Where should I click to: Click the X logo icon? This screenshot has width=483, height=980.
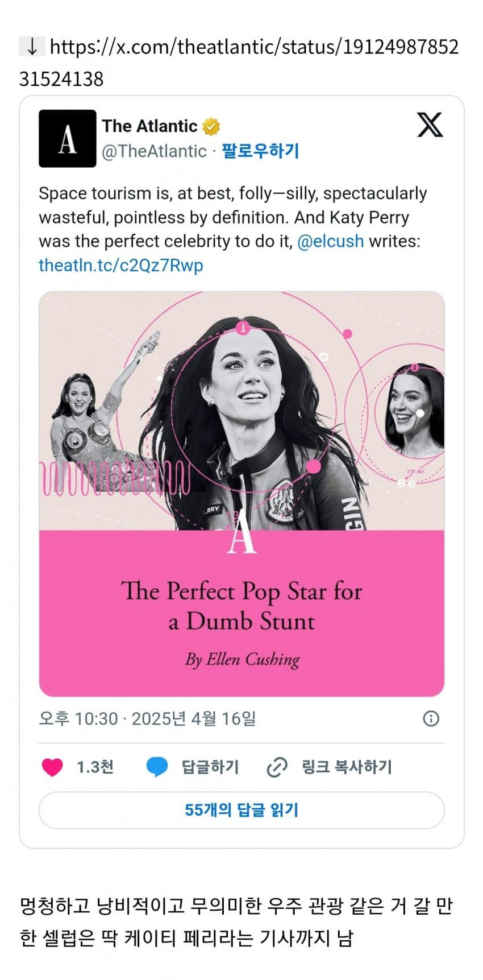coord(430,125)
